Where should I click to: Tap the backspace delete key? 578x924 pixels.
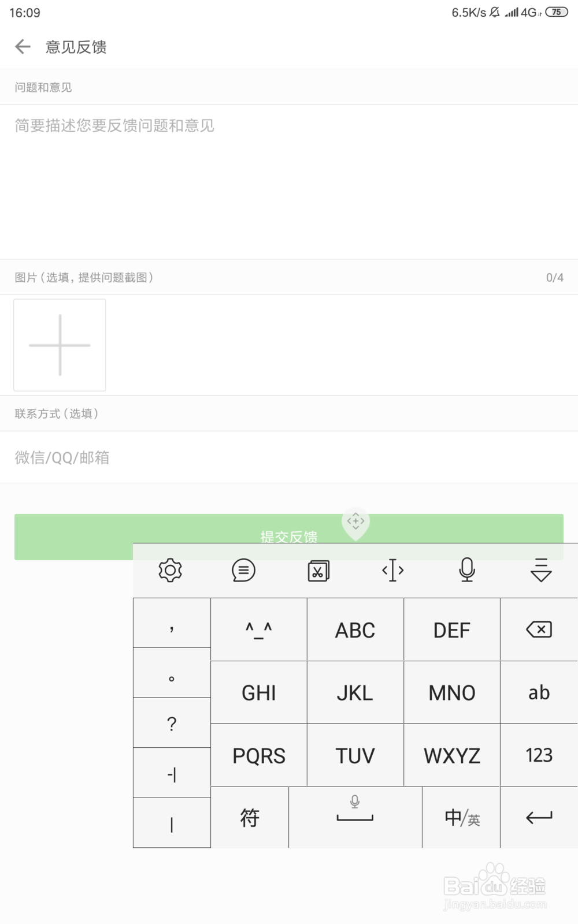[x=539, y=629]
